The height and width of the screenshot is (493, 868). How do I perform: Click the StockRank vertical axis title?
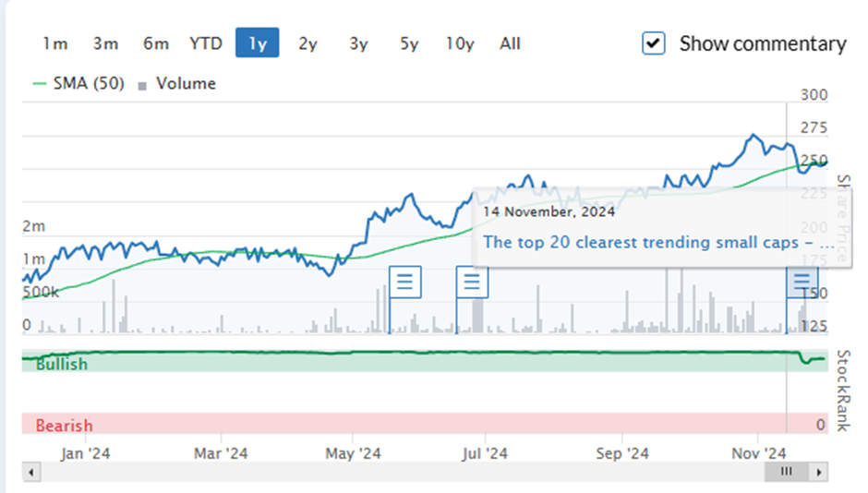coord(842,391)
